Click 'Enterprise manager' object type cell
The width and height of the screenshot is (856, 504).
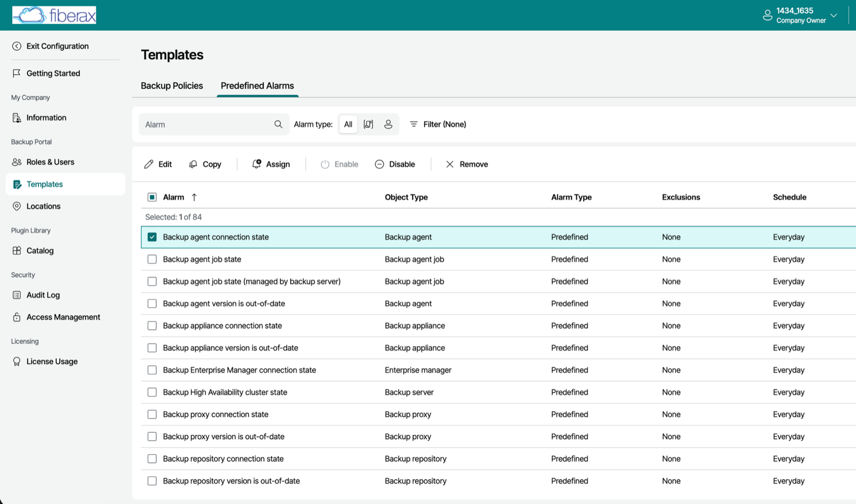coord(418,370)
